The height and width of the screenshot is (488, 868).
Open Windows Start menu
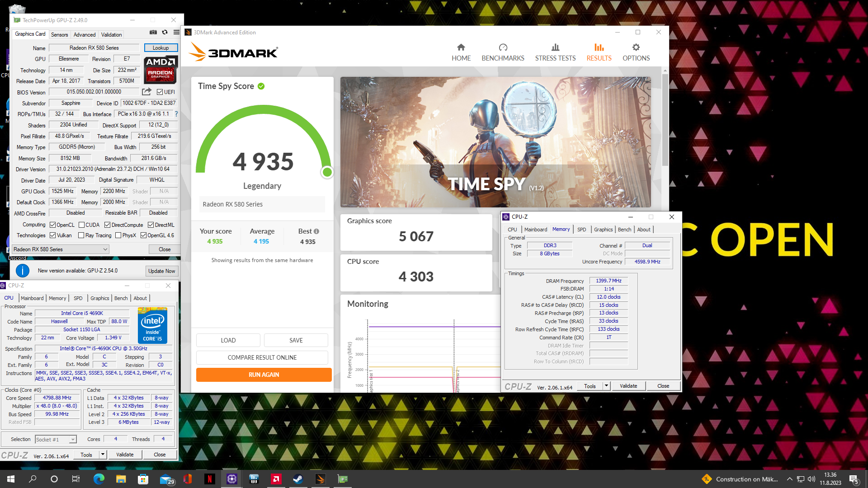(x=11, y=479)
